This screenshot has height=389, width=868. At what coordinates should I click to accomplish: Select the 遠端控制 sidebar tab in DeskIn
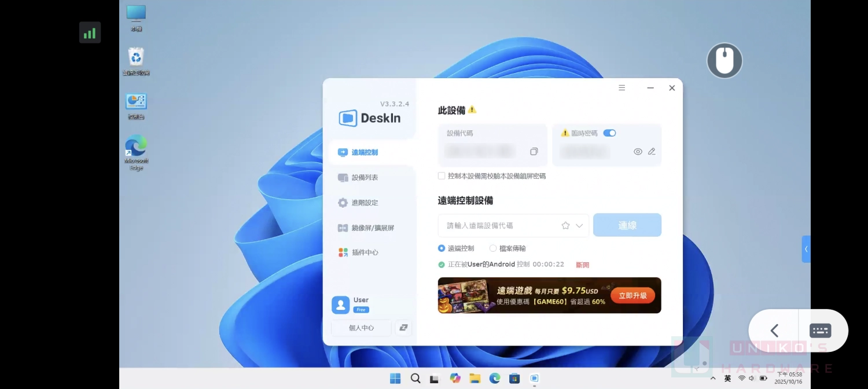(x=365, y=152)
